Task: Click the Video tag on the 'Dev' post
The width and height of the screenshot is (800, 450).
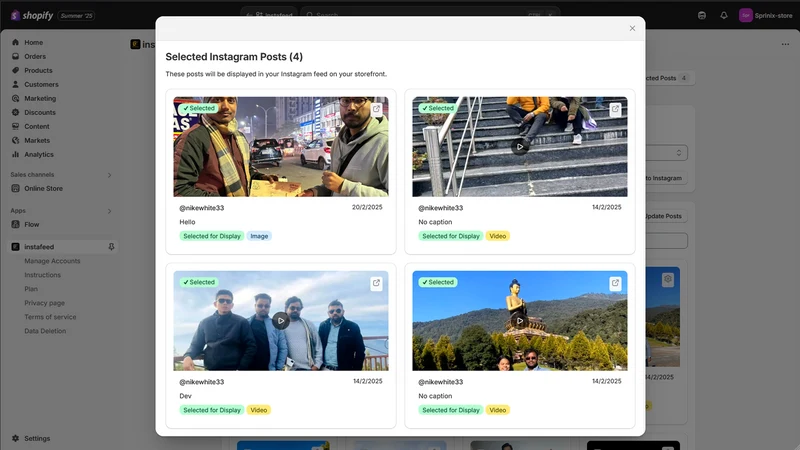Action: pyautogui.click(x=259, y=410)
